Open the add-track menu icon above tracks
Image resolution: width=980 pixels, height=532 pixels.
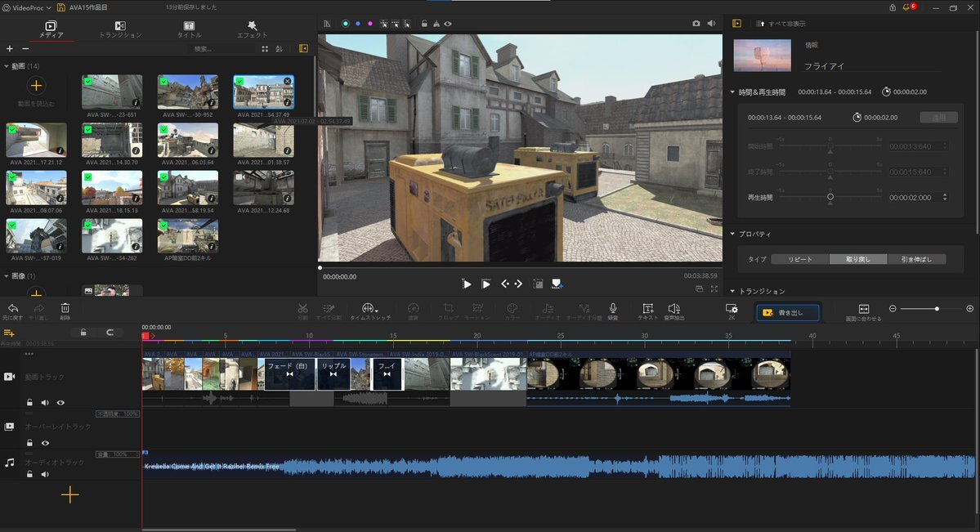9,333
